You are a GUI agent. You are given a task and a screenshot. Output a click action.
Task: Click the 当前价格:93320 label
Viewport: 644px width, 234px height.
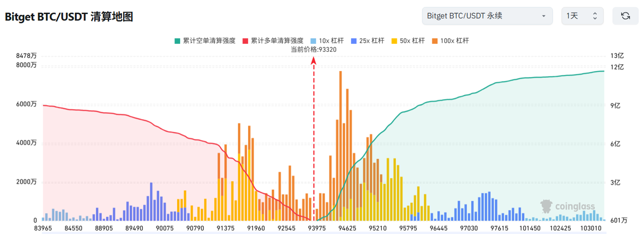[x=313, y=49]
